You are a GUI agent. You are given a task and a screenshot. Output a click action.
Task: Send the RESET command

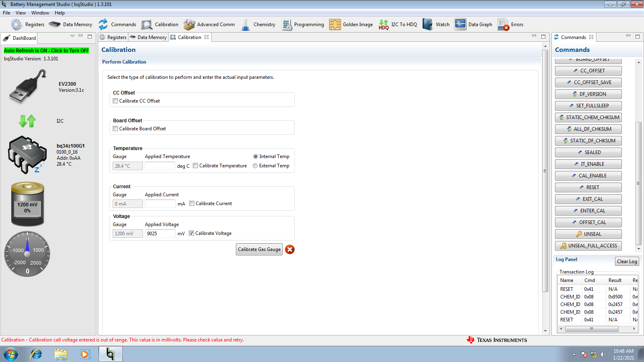(588, 187)
